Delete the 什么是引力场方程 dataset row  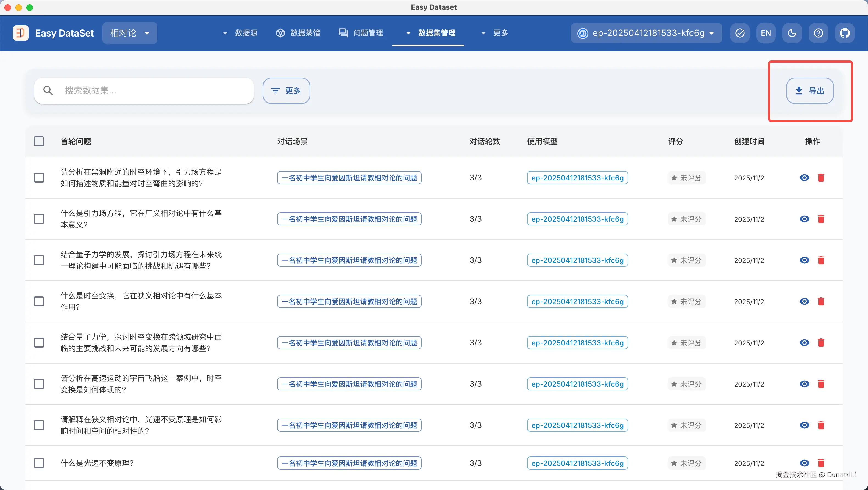coord(821,219)
